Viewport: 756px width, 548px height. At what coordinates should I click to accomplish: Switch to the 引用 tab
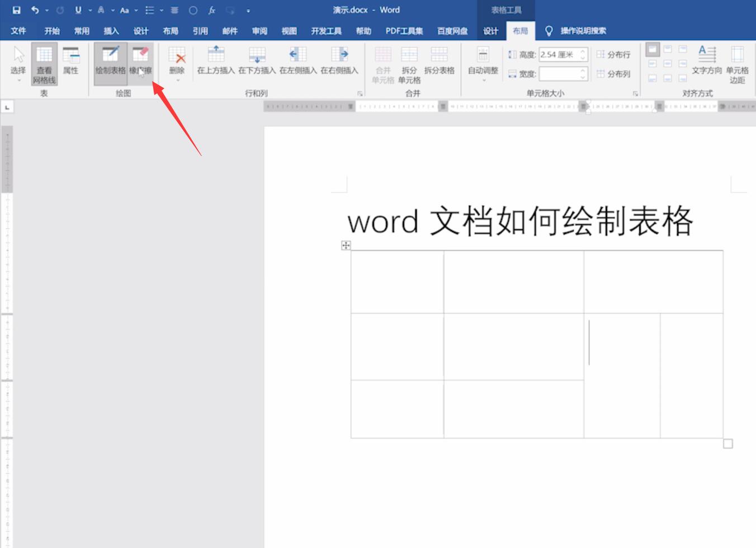[x=200, y=31]
